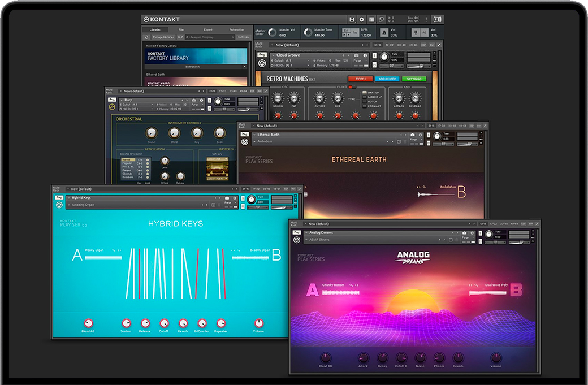Open the Automation tab in the browser
The height and width of the screenshot is (385, 588).
(236, 29)
